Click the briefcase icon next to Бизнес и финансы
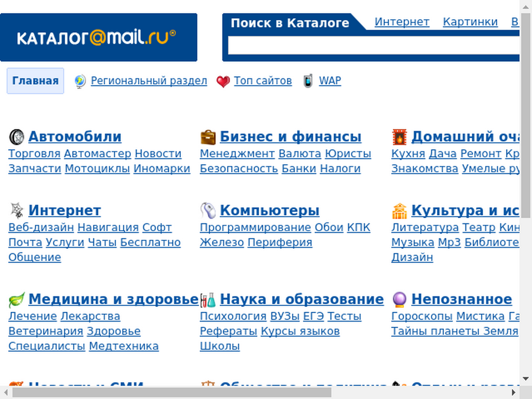Image resolution: width=532 pixels, height=399 pixels. 208,137
